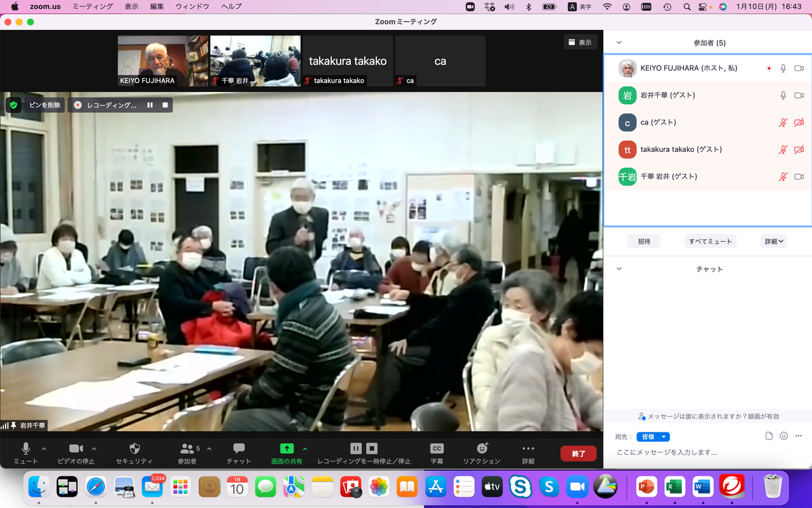Stop recording from bottom toolbar
The image size is (812, 508).
click(372, 448)
